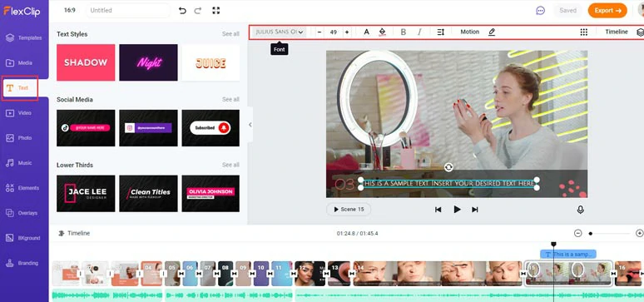Image resolution: width=644 pixels, height=302 pixels.
Task: Open the grid position icon
Action: (583, 32)
